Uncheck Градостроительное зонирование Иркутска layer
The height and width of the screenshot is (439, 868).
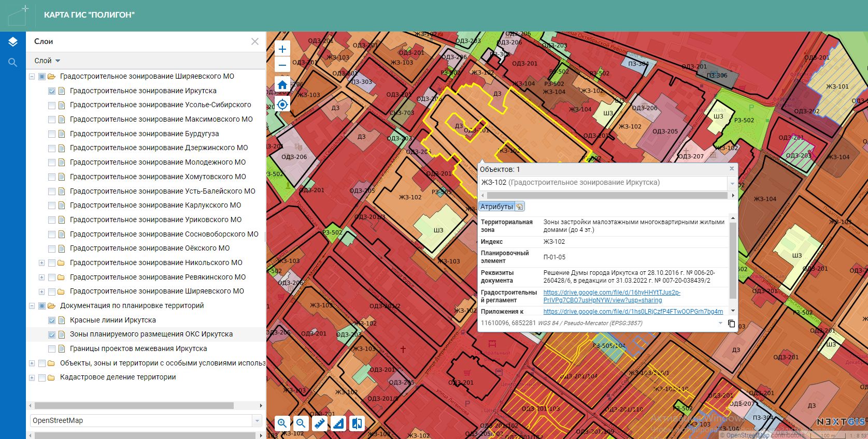click(x=52, y=91)
